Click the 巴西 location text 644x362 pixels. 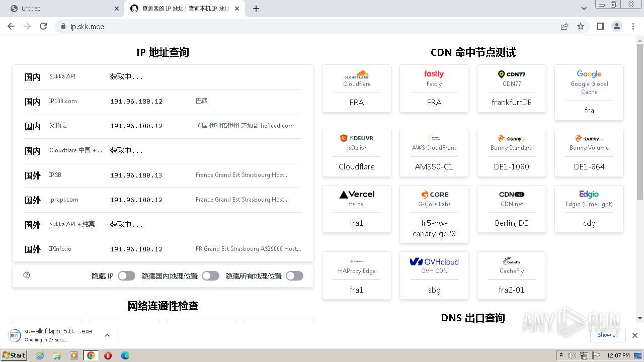[x=202, y=101]
